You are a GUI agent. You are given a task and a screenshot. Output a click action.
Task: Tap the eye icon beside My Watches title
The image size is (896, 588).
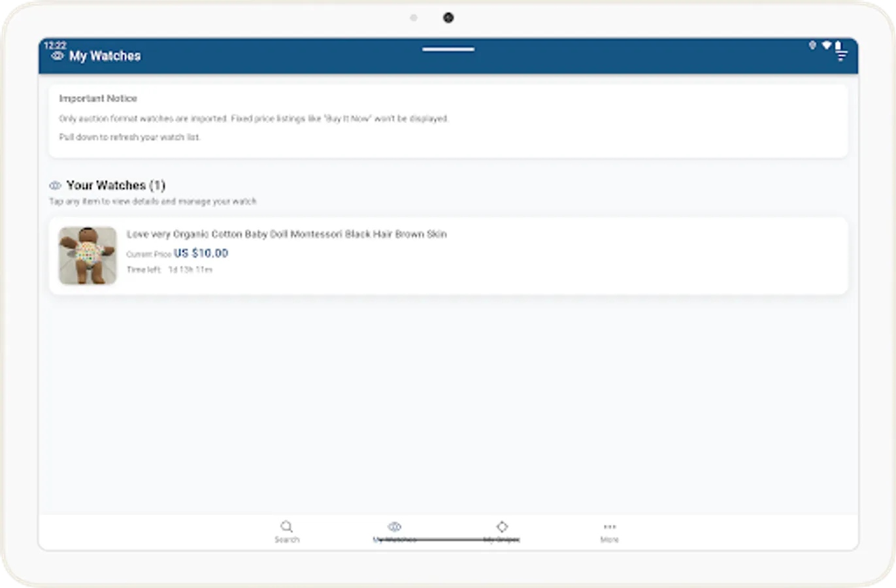point(57,57)
